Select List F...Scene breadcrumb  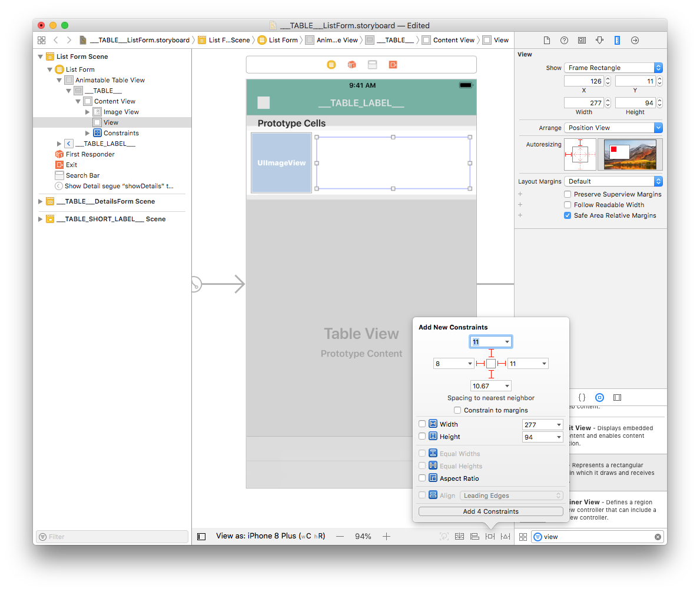[224, 40]
